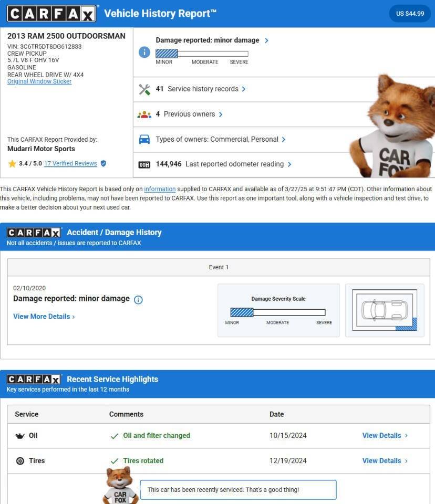Expand Types of owners chevron
Image resolution: width=435 pixels, height=504 pixels.
tap(284, 140)
